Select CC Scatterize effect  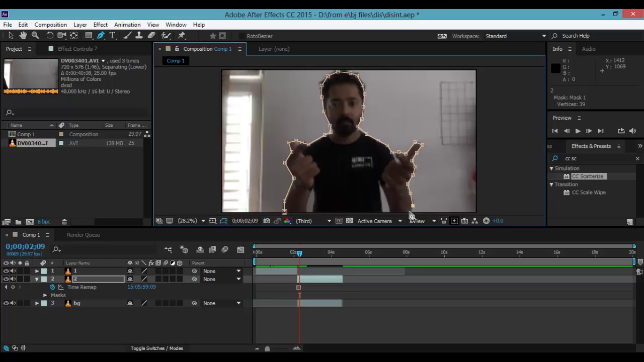[587, 176]
